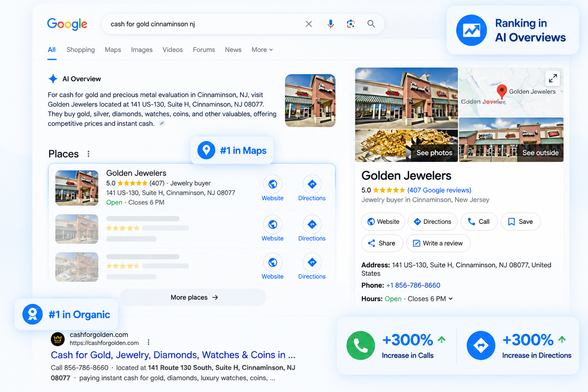
Task: Switch to the News tab
Action: coord(233,50)
